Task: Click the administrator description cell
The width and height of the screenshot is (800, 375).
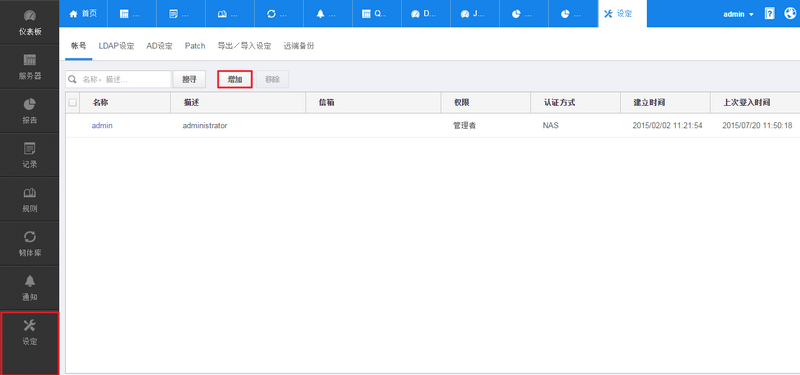Action: tap(205, 126)
